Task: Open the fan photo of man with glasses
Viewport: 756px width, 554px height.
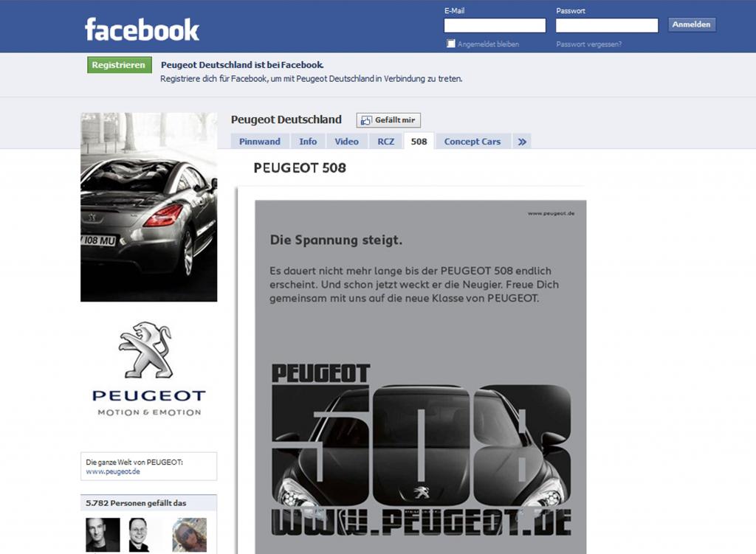Action: point(140,535)
